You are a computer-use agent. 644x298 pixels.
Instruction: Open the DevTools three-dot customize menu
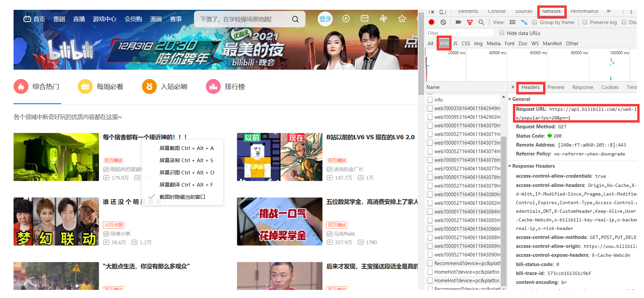tap(631, 12)
